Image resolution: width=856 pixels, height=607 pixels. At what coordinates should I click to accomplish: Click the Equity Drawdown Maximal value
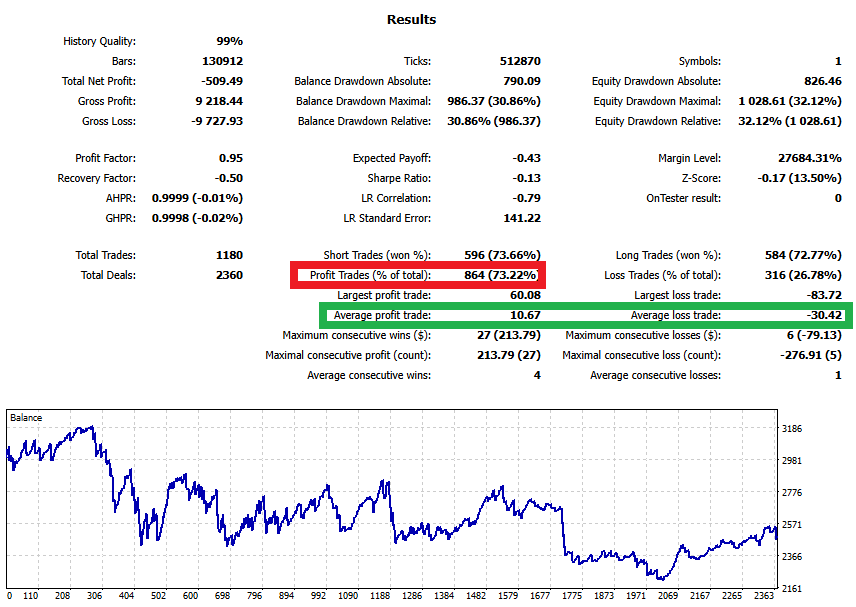point(793,101)
